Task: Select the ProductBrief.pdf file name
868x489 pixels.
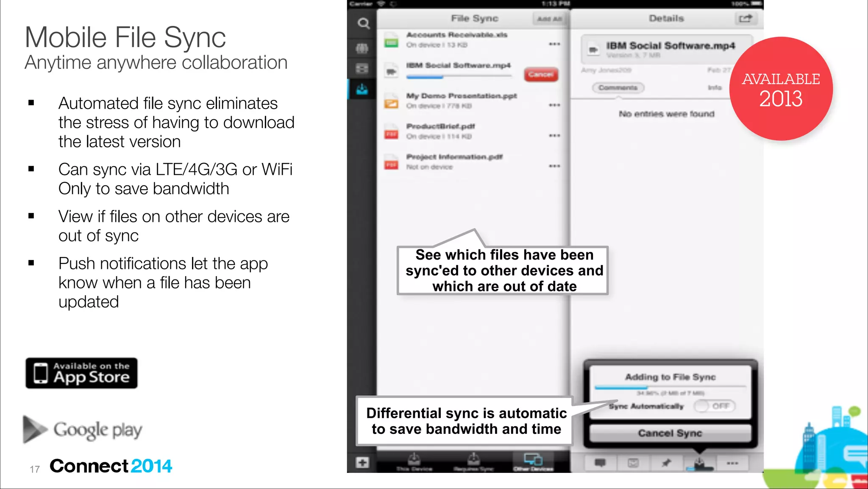Action: pyautogui.click(x=440, y=126)
